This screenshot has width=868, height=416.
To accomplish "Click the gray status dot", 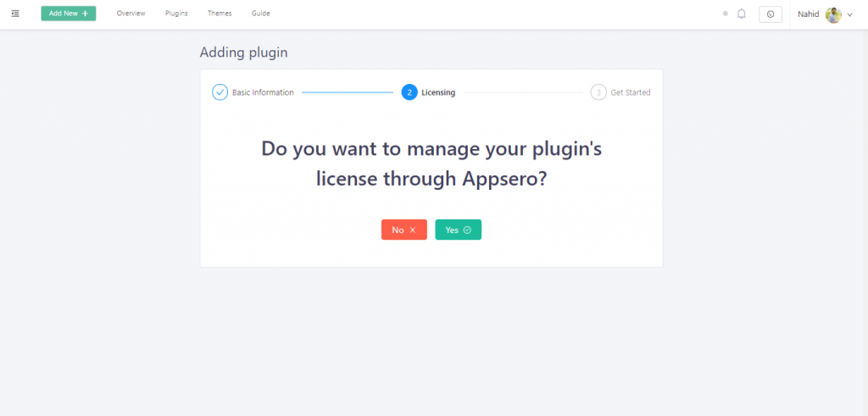I will click(x=726, y=14).
